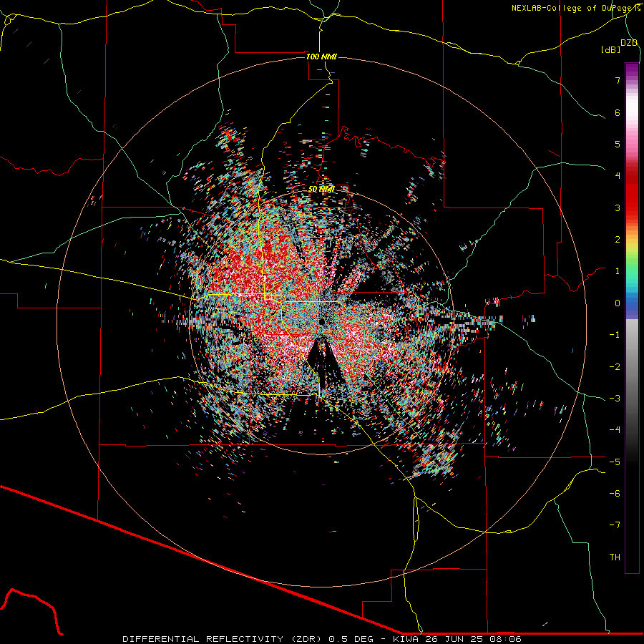Click the '-4' value on the color scale

click(615, 430)
